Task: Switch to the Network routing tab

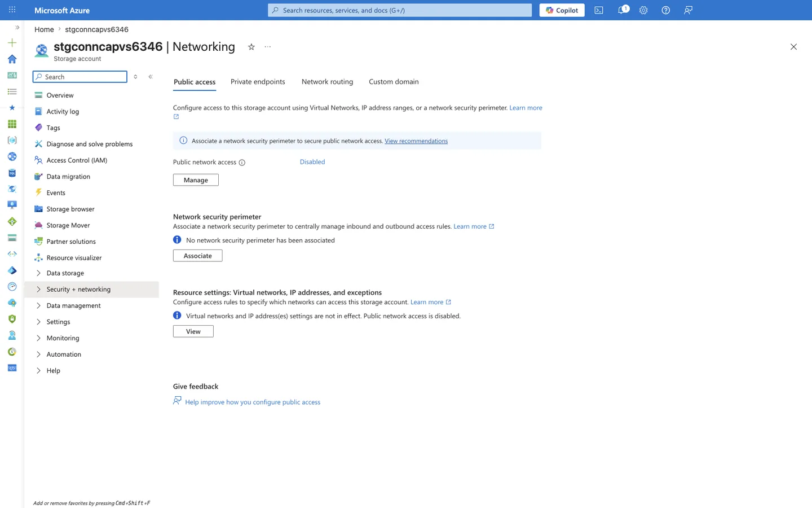Action: [x=327, y=82]
